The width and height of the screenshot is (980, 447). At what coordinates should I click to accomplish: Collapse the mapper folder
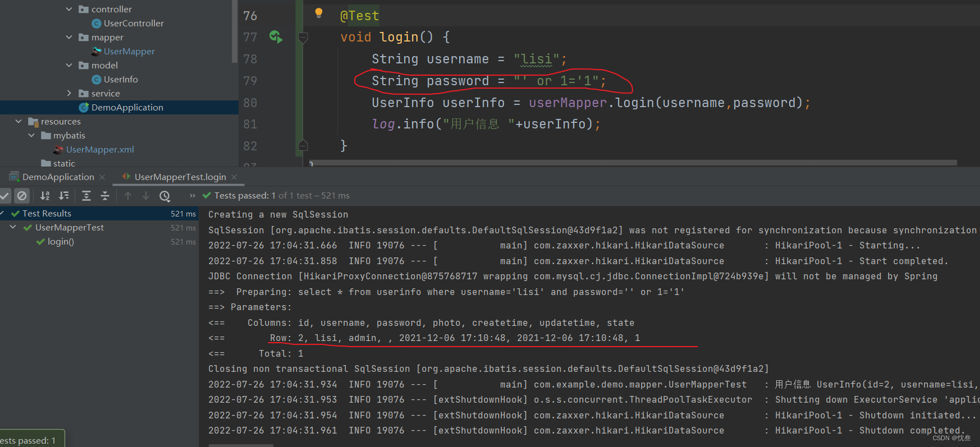tap(69, 37)
